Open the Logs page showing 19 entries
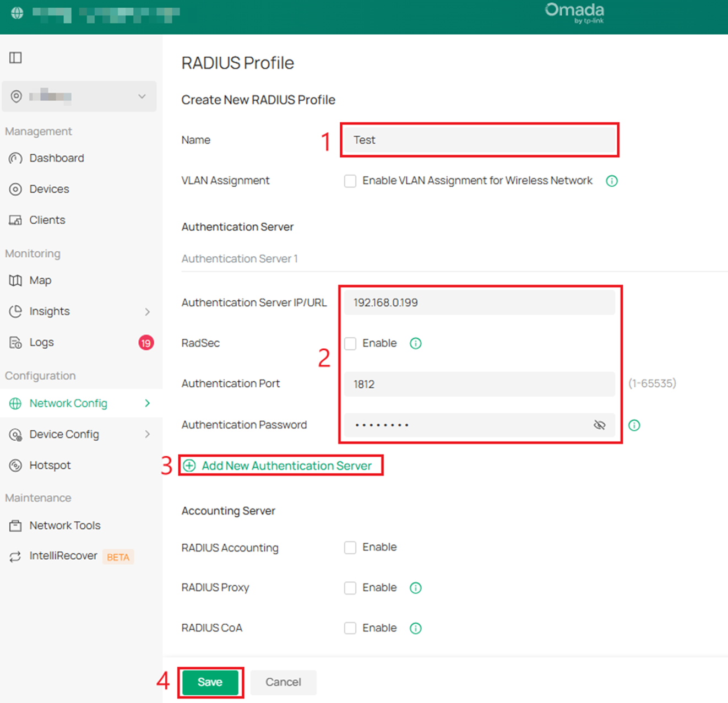The image size is (728, 703). coord(41,342)
